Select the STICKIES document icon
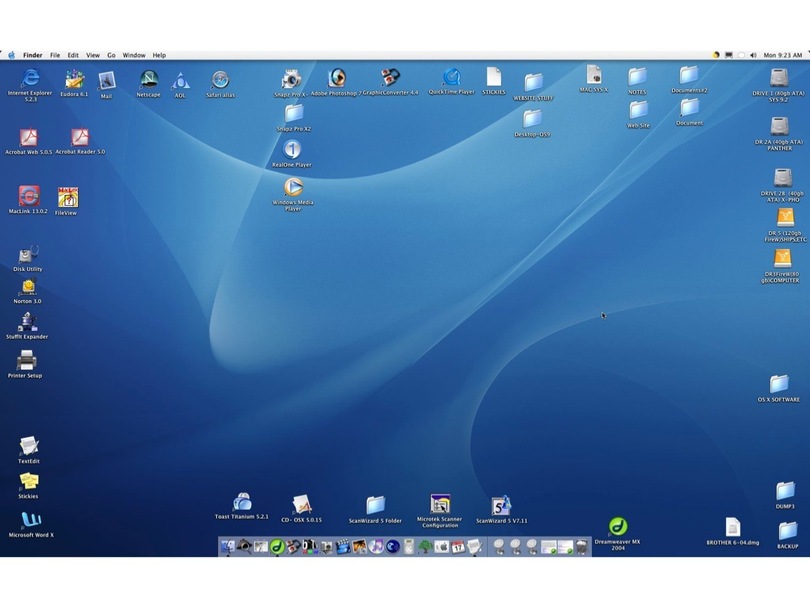Screen dimensions: 810x608 click(493, 77)
